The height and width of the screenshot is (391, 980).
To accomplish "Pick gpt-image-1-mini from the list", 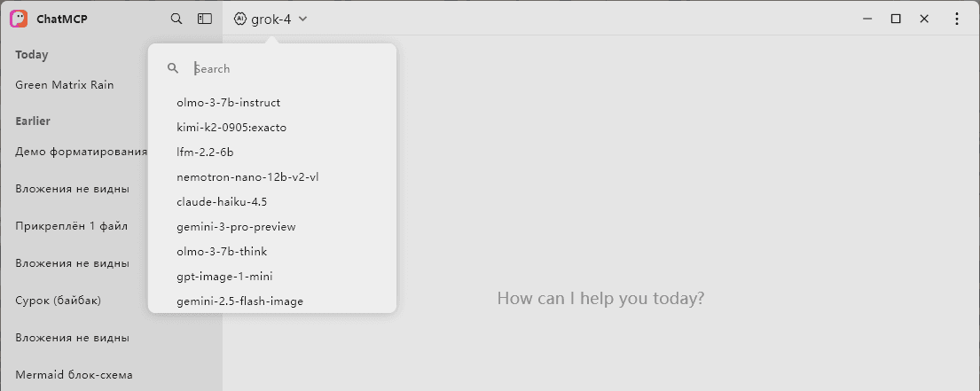I will coord(224,277).
